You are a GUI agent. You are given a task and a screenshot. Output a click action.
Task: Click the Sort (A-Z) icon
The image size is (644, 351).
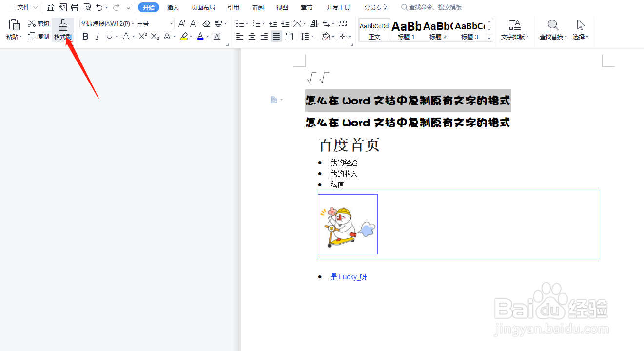tap(314, 23)
